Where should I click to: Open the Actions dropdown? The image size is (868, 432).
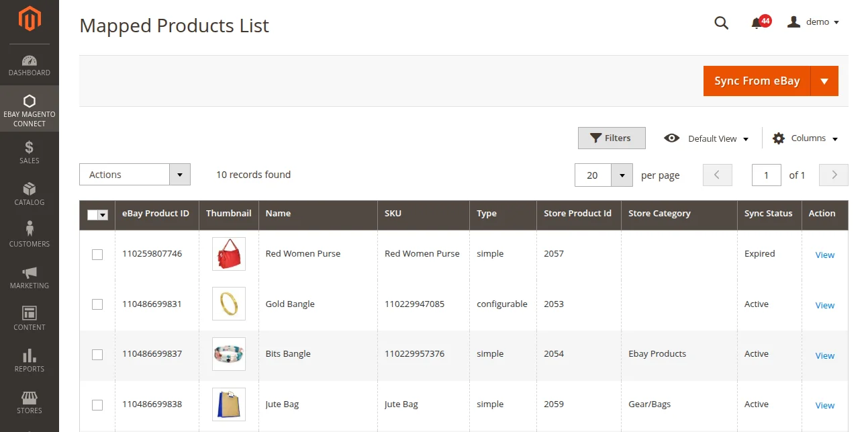point(134,174)
